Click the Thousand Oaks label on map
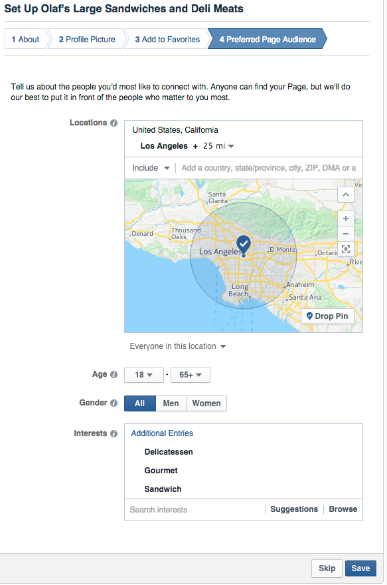Image resolution: width=387 pixels, height=585 pixels. tap(185, 233)
